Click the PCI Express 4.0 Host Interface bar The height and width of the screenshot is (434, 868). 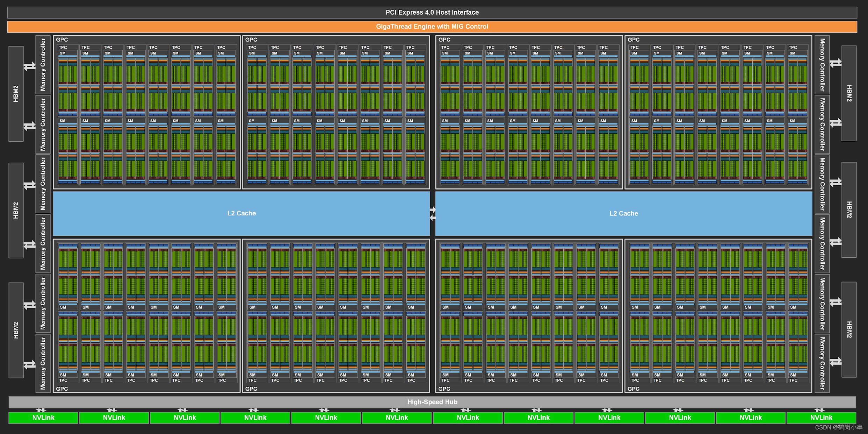(x=433, y=12)
